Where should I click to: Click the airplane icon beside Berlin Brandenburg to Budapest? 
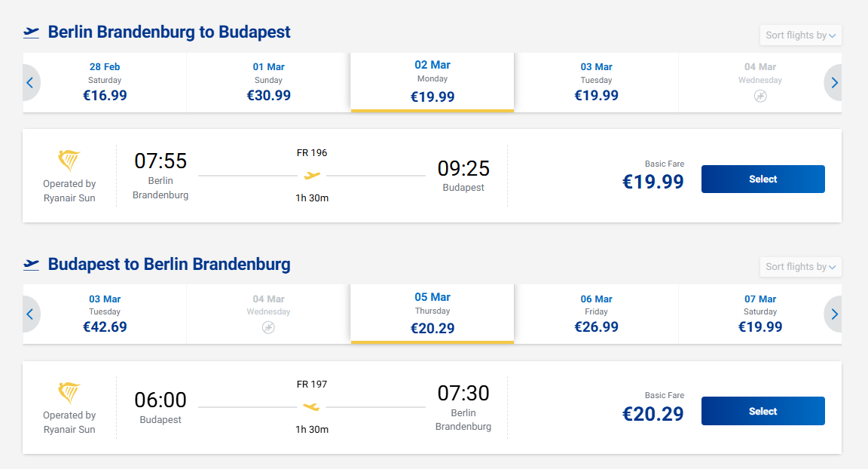[x=31, y=32]
